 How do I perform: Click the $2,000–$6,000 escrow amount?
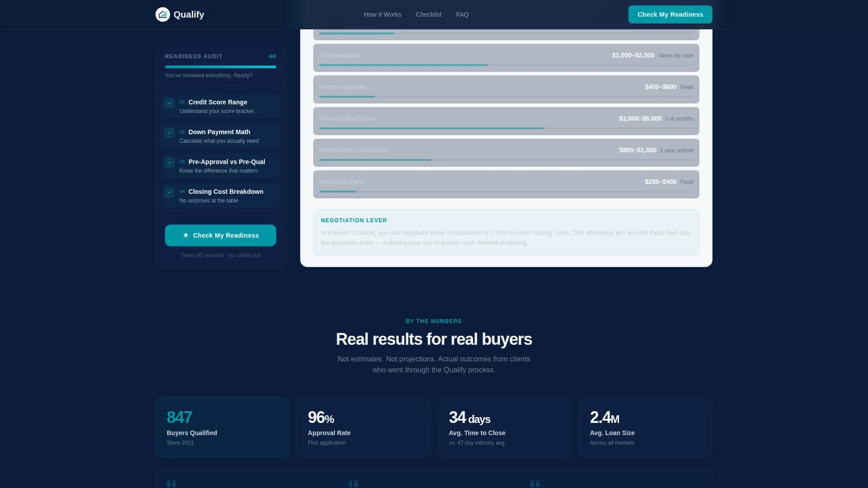640,118
